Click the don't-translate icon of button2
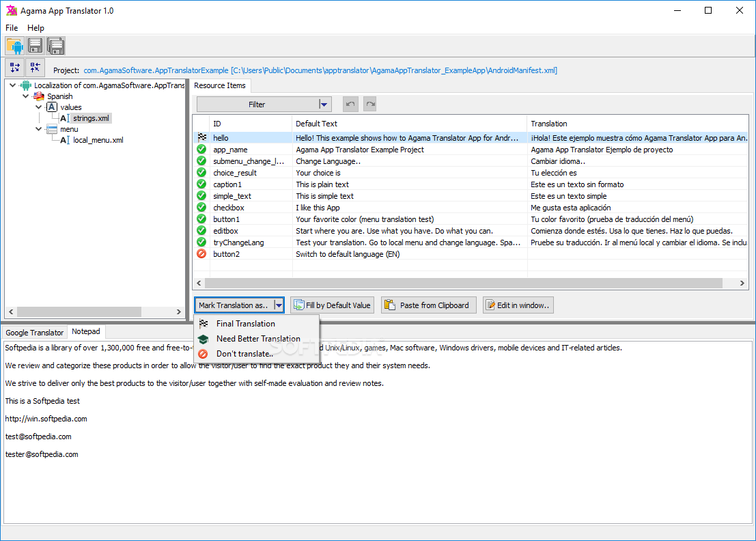 point(201,253)
